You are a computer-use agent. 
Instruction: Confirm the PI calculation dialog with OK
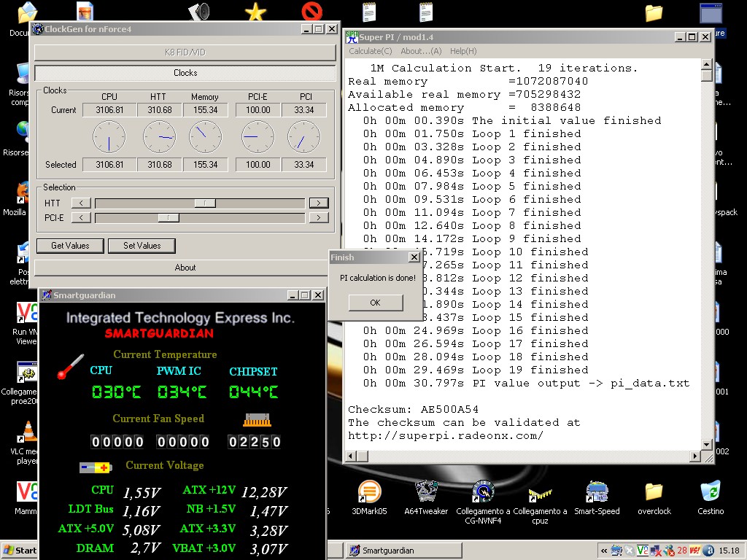(x=376, y=303)
